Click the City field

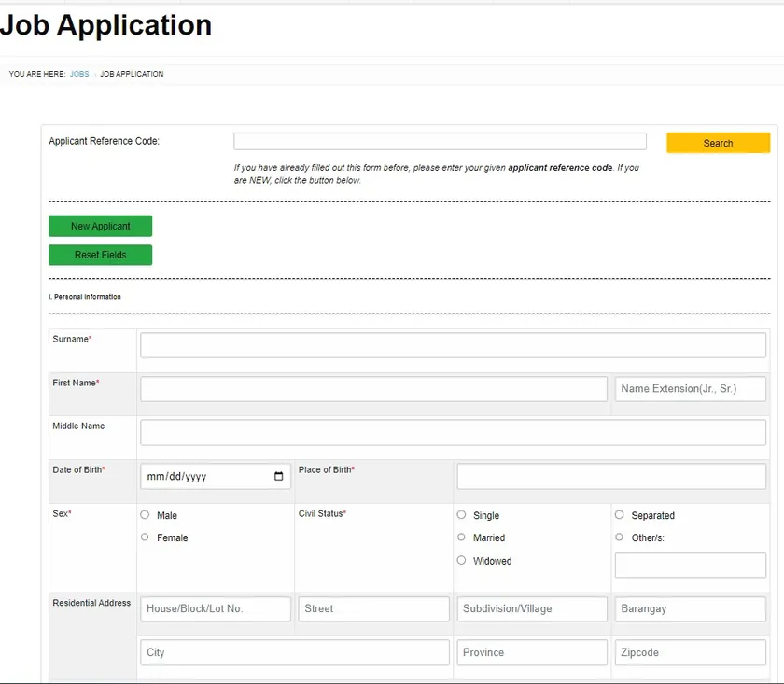click(295, 652)
